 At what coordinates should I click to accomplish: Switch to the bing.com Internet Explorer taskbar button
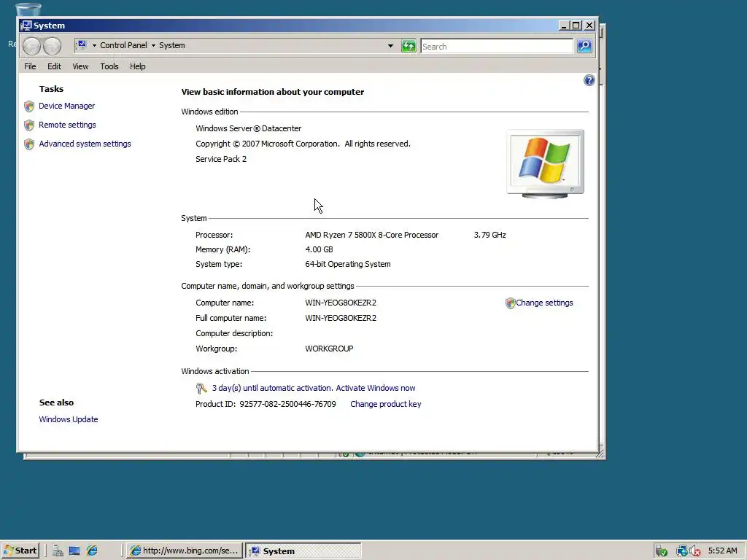tap(185, 551)
